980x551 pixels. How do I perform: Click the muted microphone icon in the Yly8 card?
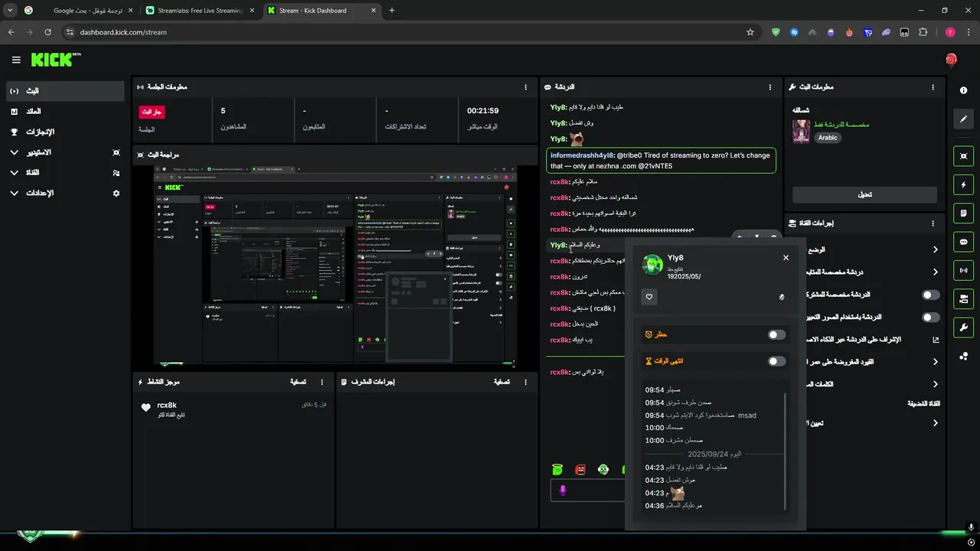(782, 297)
